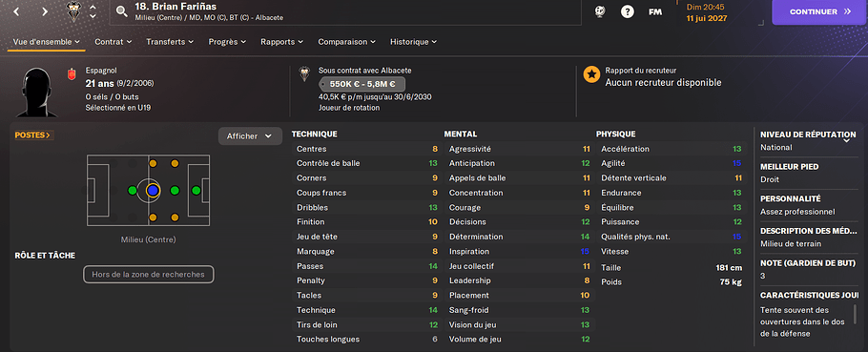Expand the Niveau de réputation chevron
Image resolution: width=868 pixels, height=352 pixels.
click(x=846, y=140)
